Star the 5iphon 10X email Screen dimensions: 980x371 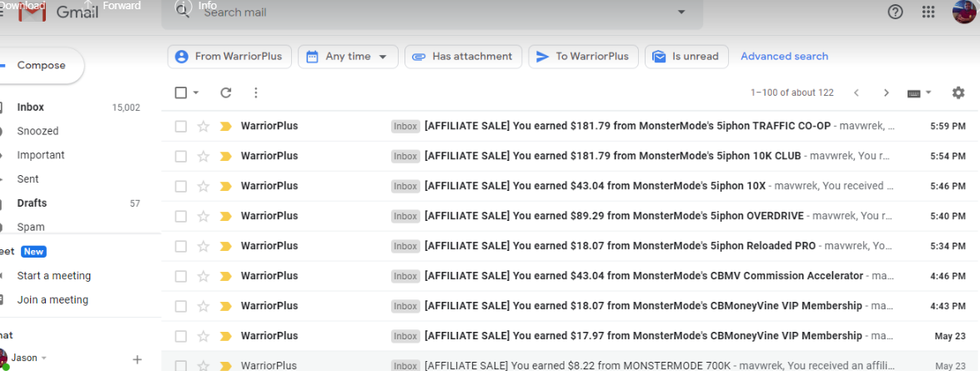click(x=204, y=186)
